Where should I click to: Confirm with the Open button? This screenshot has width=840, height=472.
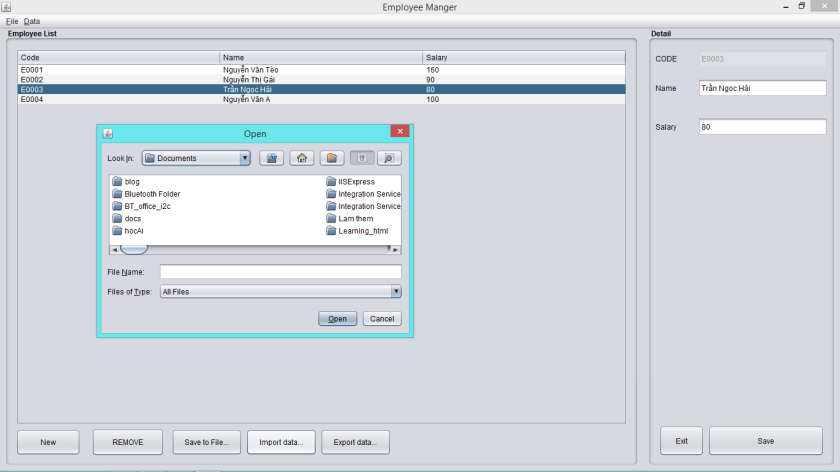tap(338, 319)
